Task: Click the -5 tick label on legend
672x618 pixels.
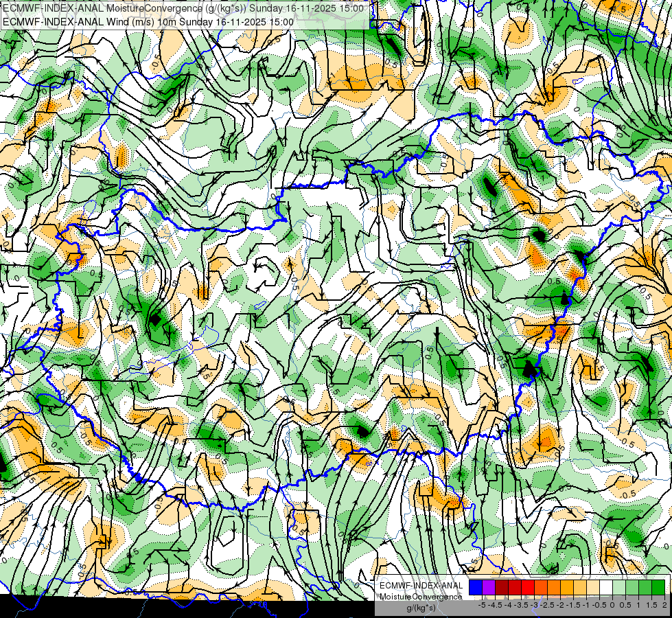Action: (482, 605)
